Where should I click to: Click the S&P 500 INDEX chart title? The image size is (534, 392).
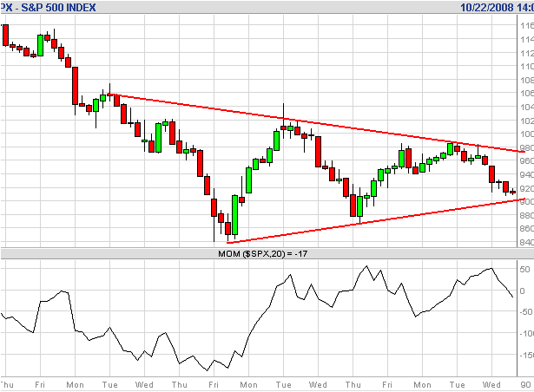48,7
